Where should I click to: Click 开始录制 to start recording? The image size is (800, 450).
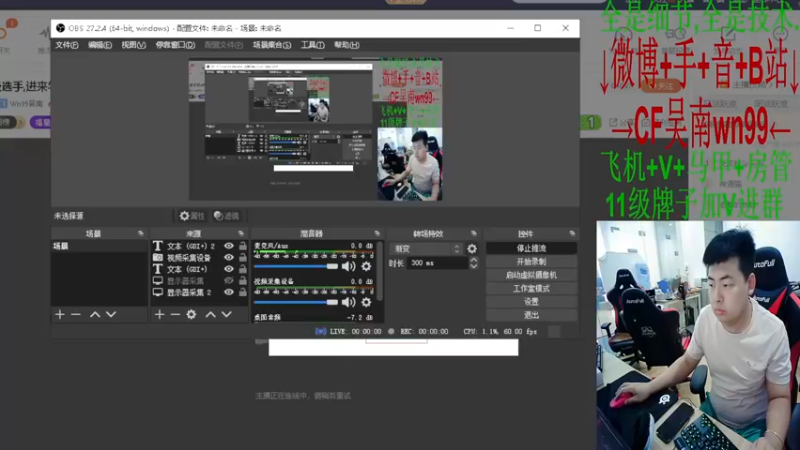tap(531, 262)
